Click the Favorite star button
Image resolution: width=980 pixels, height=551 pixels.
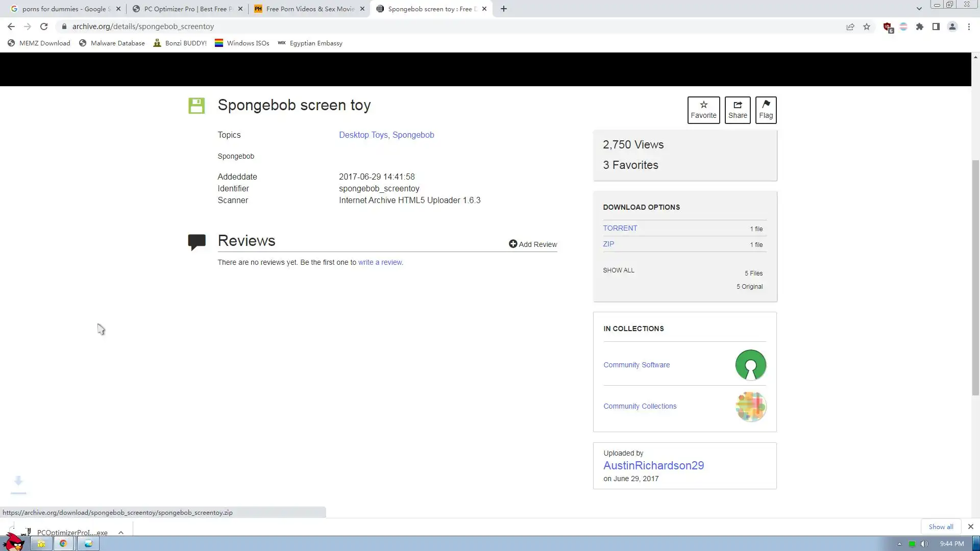[x=703, y=110]
